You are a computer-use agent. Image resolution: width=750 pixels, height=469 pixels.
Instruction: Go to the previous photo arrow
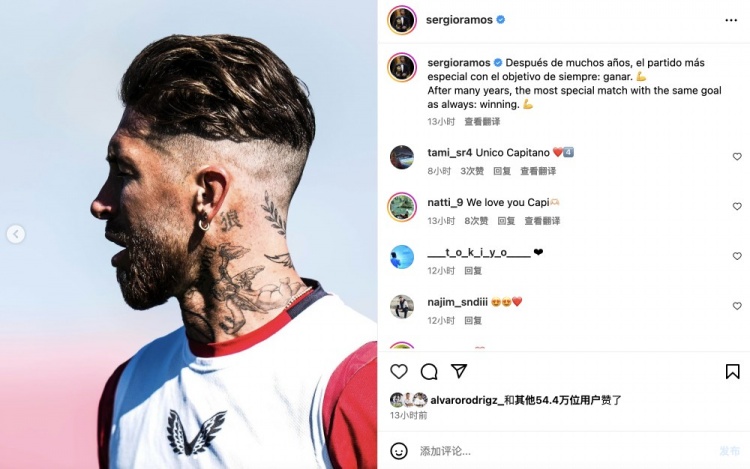16,234
